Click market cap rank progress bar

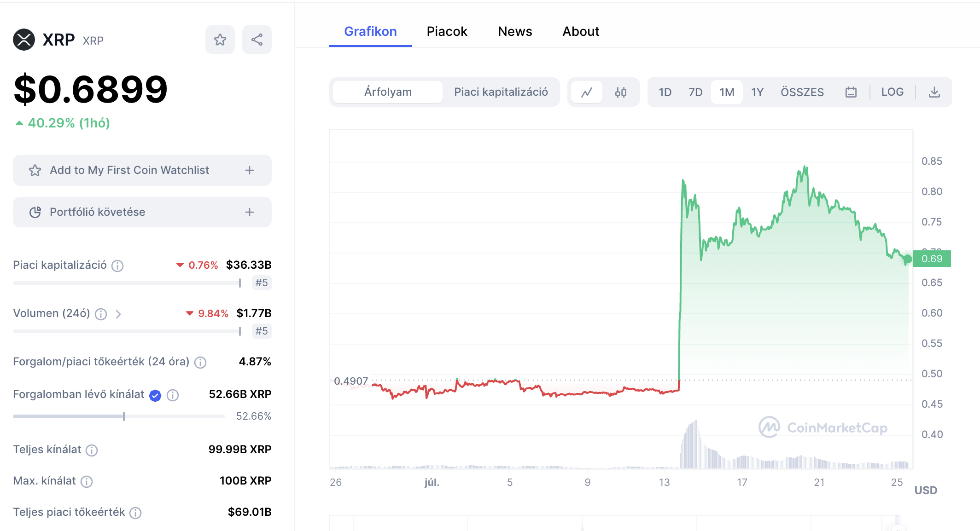127,283
